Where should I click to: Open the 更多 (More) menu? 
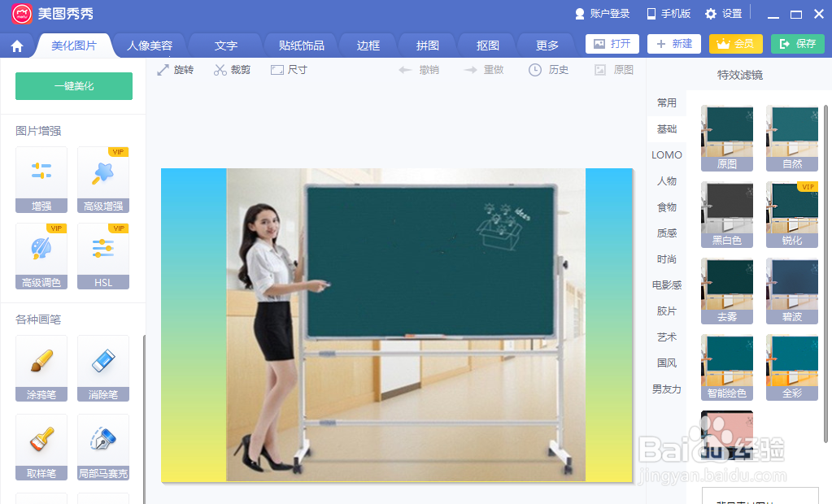click(546, 45)
